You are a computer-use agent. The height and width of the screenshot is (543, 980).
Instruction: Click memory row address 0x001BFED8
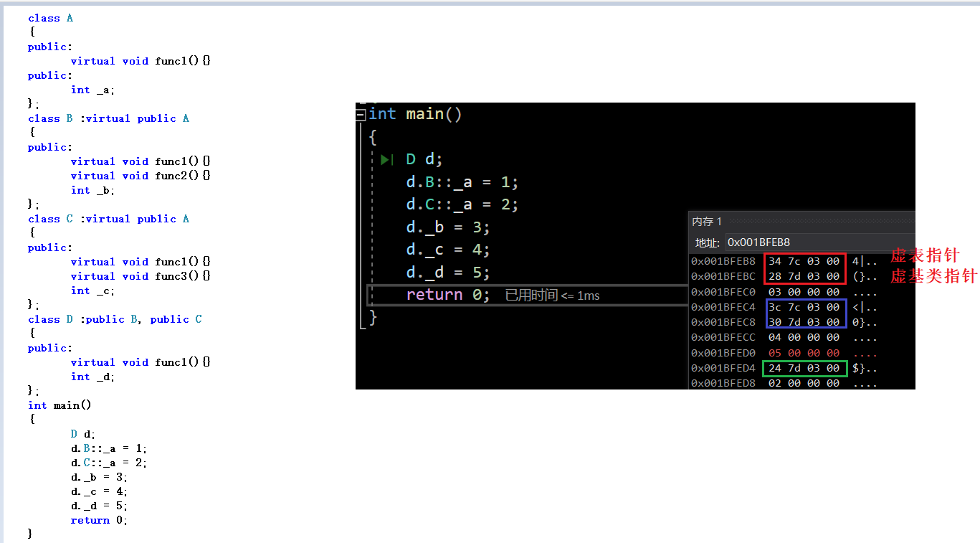pyautogui.click(x=723, y=383)
